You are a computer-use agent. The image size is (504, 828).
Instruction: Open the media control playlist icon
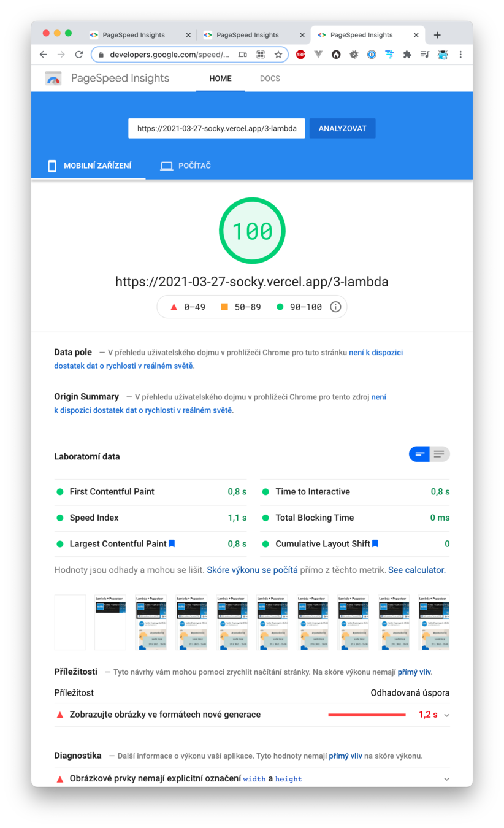click(x=425, y=55)
